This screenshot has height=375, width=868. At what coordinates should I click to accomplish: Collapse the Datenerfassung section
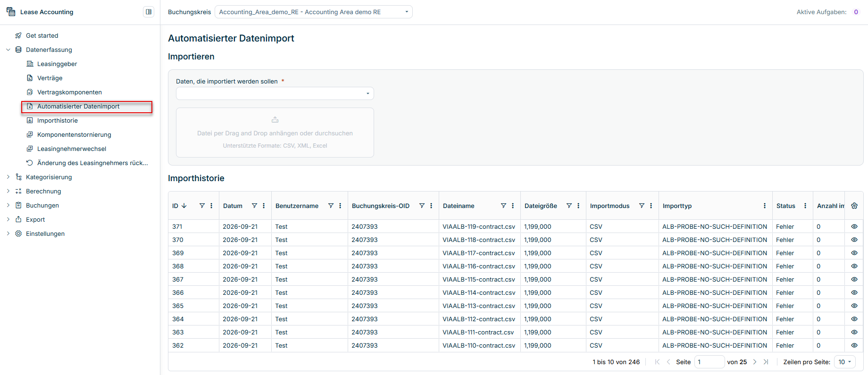tap(8, 50)
